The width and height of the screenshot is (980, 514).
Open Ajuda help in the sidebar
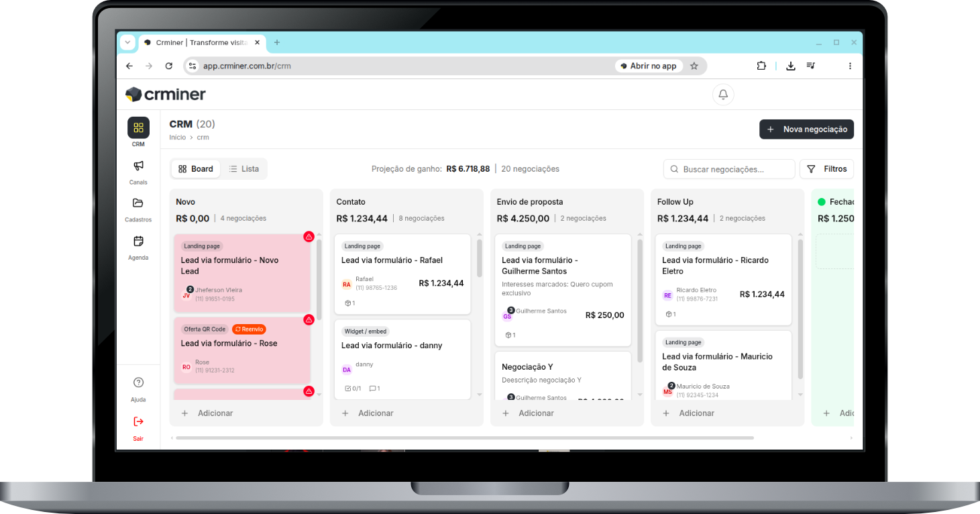click(x=138, y=389)
